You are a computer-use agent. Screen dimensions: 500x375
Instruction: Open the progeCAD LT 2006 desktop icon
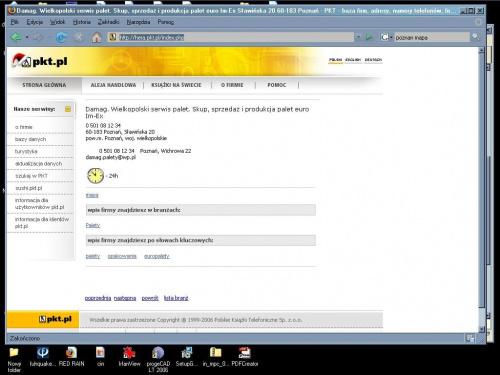(158, 359)
